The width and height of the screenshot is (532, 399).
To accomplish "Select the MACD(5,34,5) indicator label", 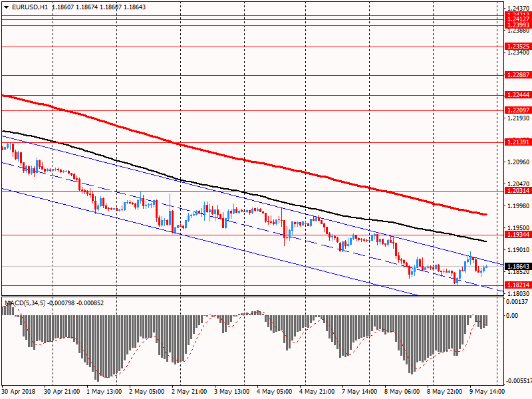I will point(24,303).
